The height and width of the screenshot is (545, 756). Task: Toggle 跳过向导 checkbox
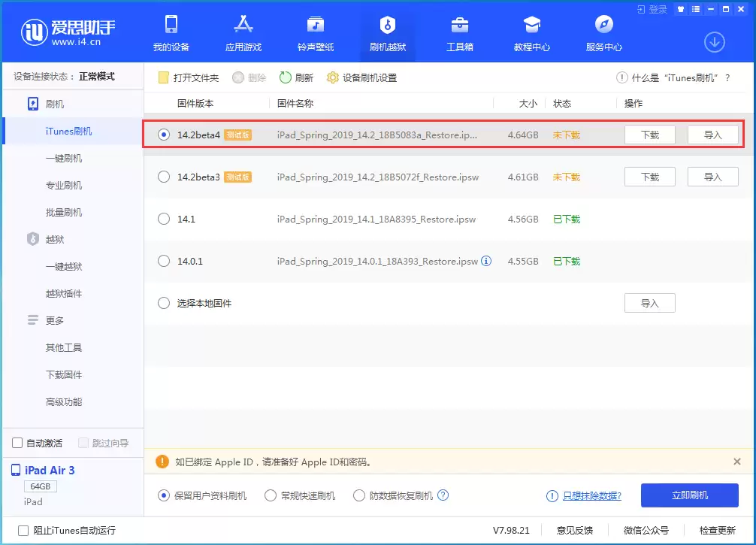tap(83, 443)
